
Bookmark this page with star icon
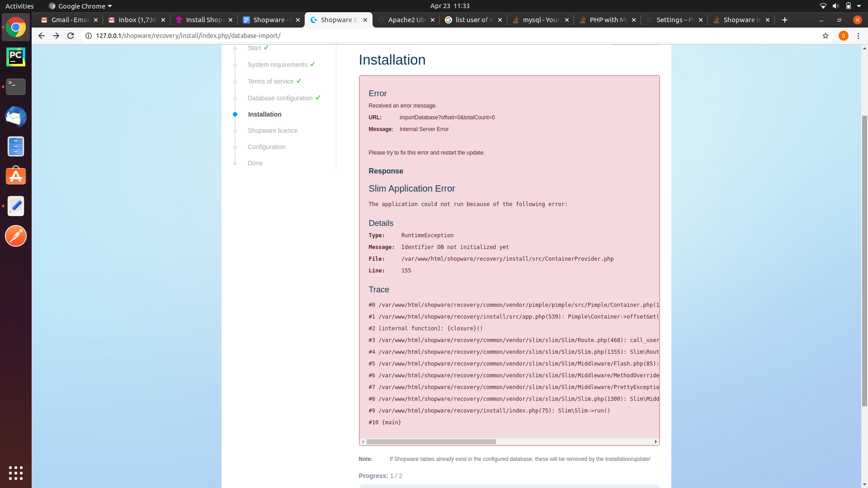coord(826,36)
